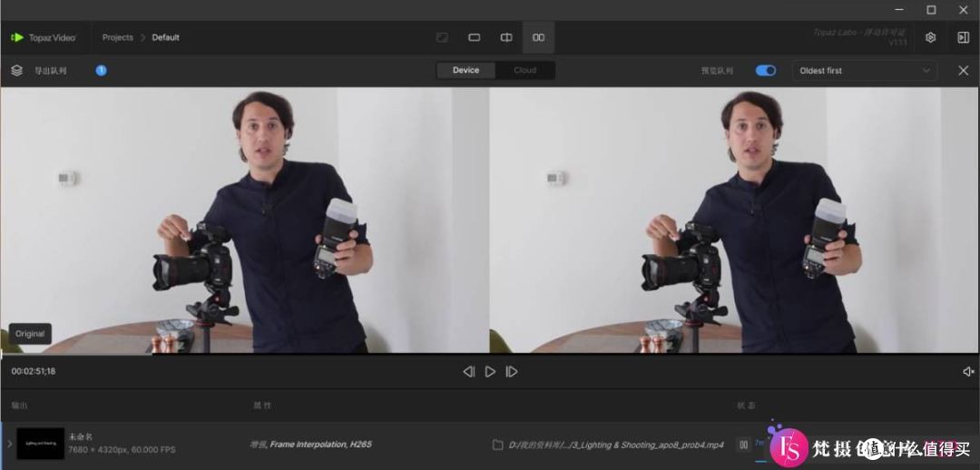The height and width of the screenshot is (470, 980).
Task: Select side-by-side comparison view
Action: [538, 37]
